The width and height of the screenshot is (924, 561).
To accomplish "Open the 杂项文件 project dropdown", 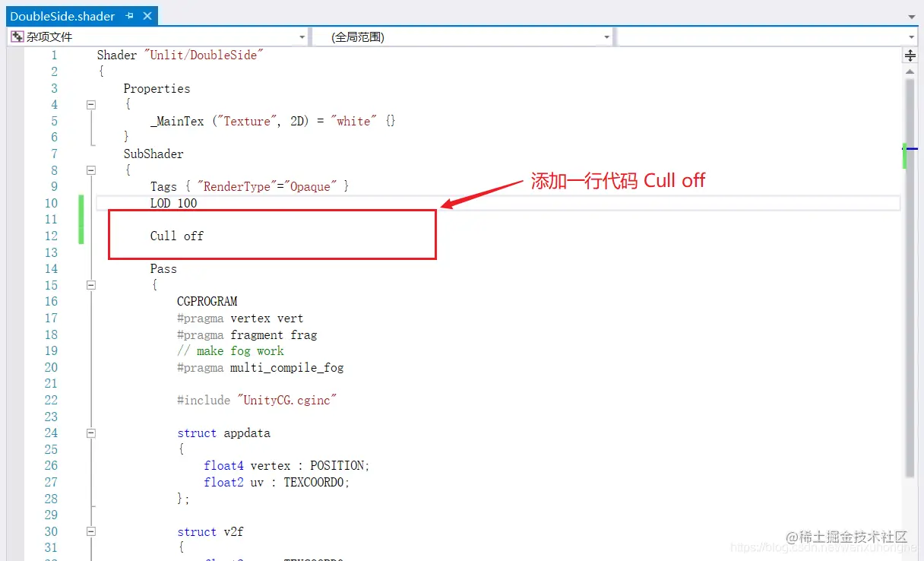I will pos(302,36).
